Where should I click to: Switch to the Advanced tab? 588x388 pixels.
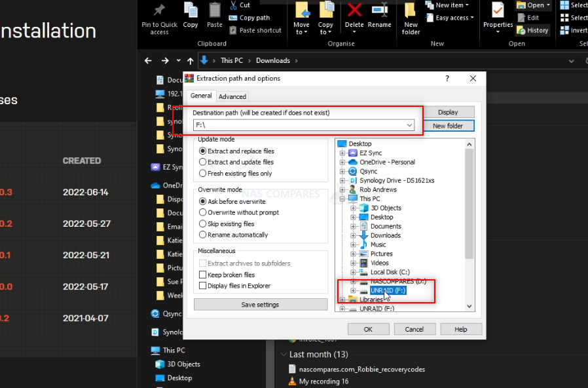coord(232,96)
